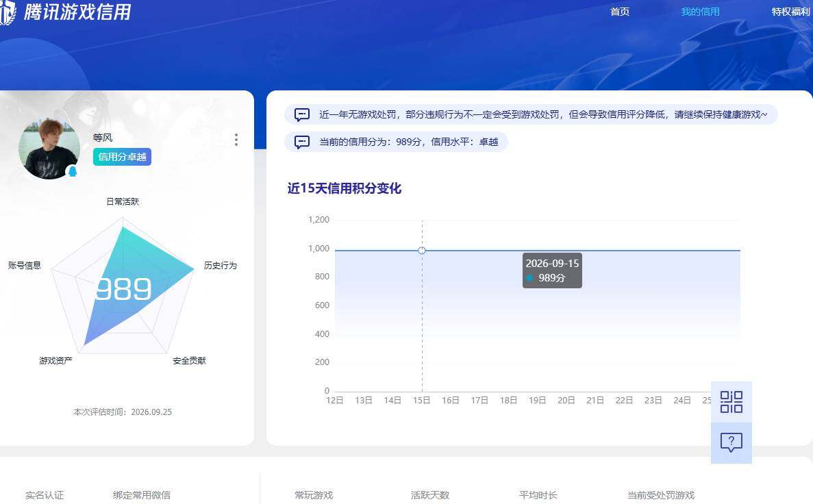Open the three-dot more options menu
This screenshot has height=504, width=813.
pos(236,140)
